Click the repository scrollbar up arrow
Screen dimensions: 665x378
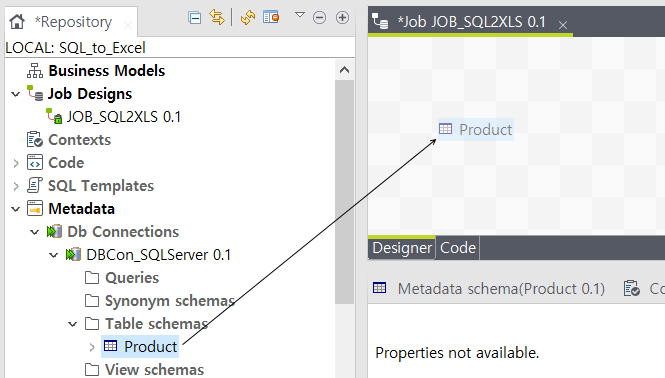point(344,70)
